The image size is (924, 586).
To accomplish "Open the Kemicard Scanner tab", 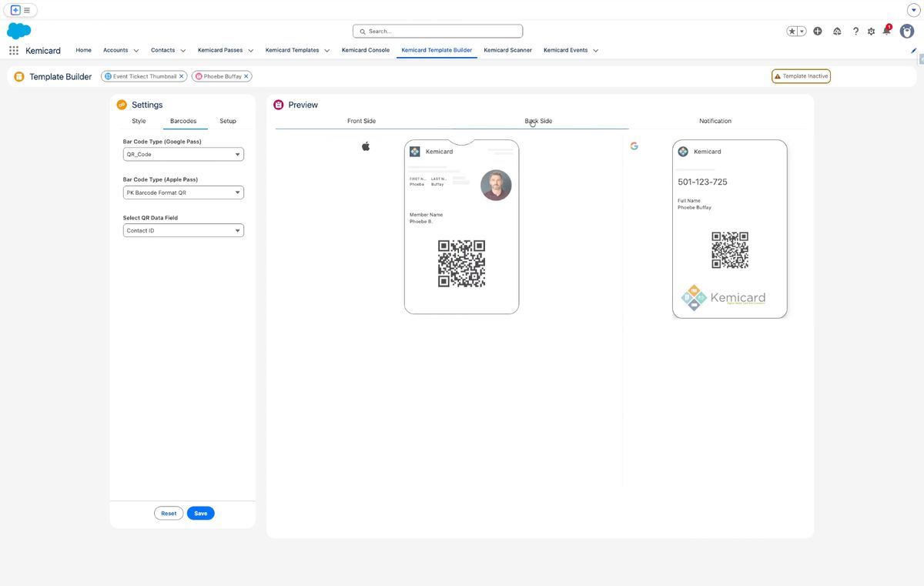I will pos(507,50).
